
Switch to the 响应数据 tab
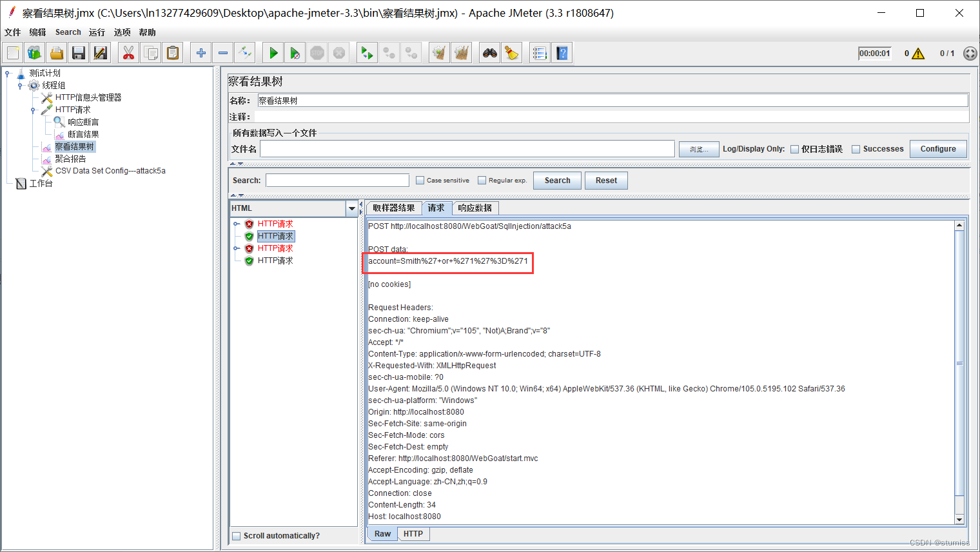[475, 208]
